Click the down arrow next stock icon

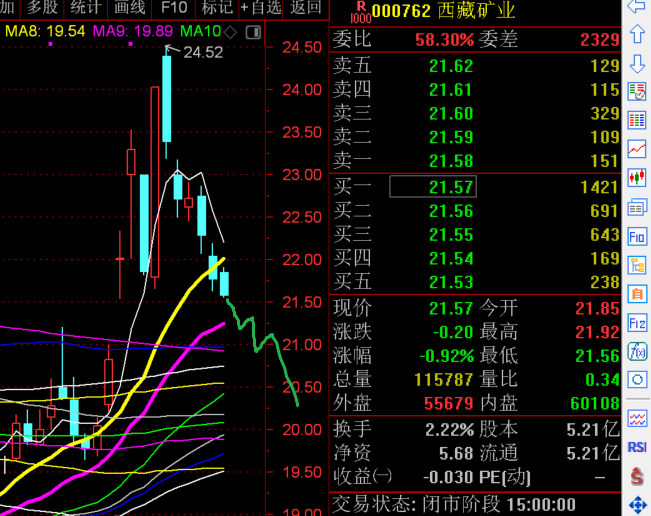pyautogui.click(x=637, y=64)
